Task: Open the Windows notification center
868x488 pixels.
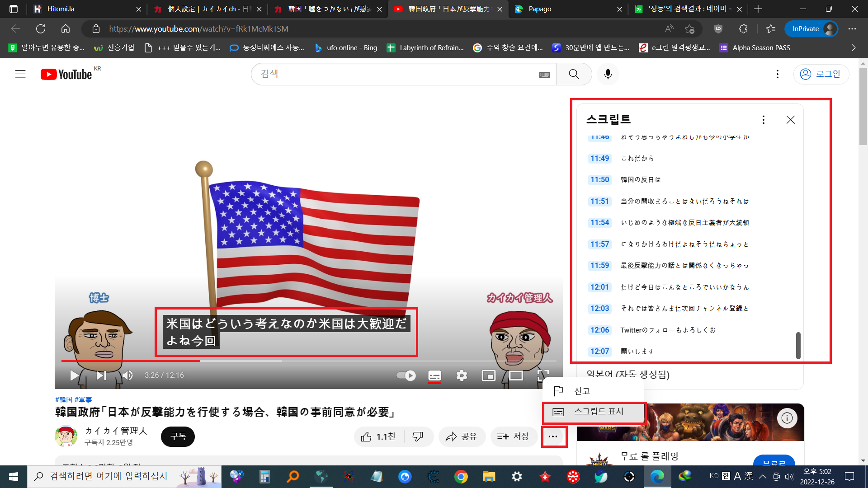Action: point(849,476)
